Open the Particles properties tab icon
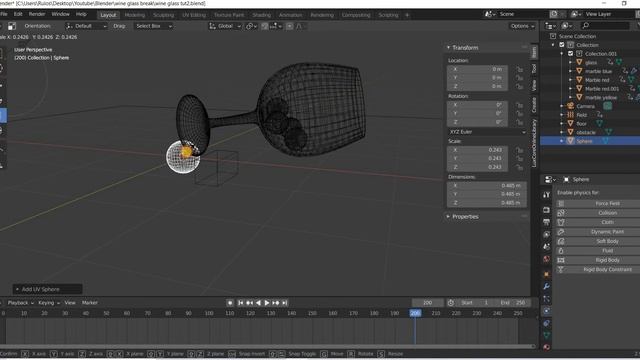Screen dimensions: 640x360 pyautogui.click(x=546, y=299)
